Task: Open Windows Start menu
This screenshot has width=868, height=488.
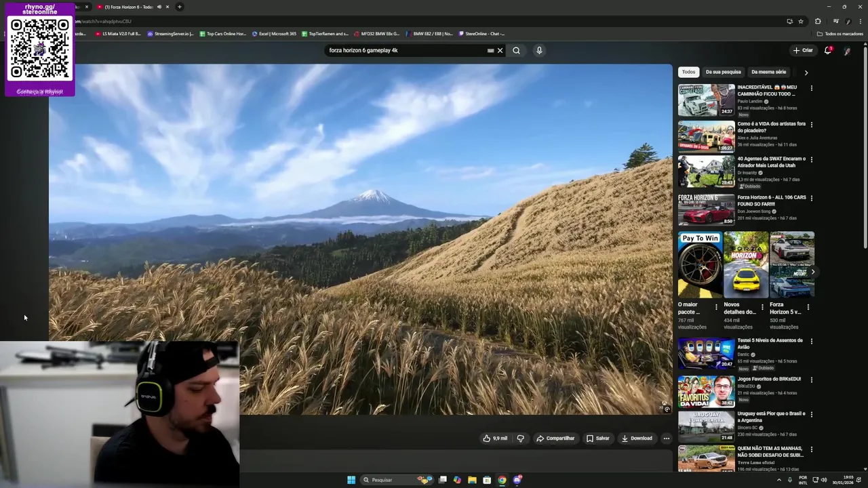Action: [351, 480]
